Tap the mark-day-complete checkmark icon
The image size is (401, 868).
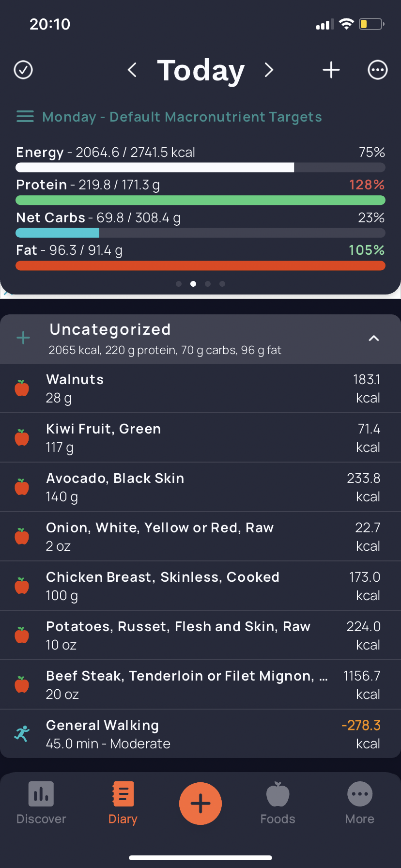pos(23,70)
